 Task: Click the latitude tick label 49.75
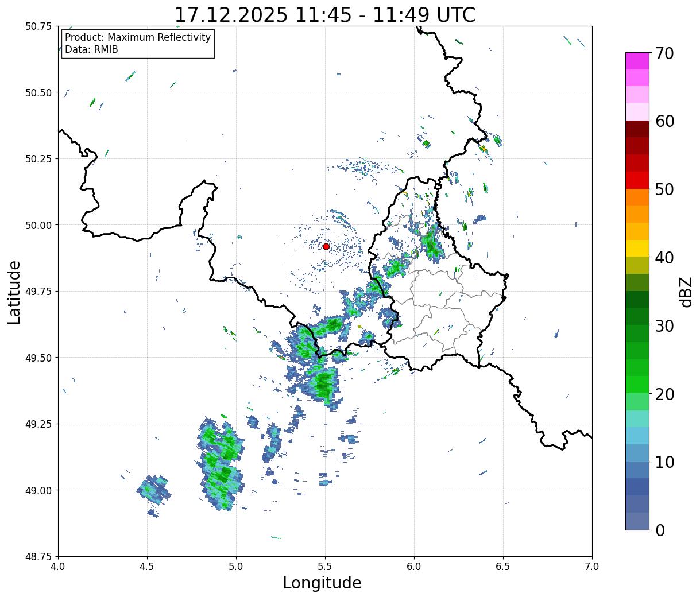[x=38, y=292]
